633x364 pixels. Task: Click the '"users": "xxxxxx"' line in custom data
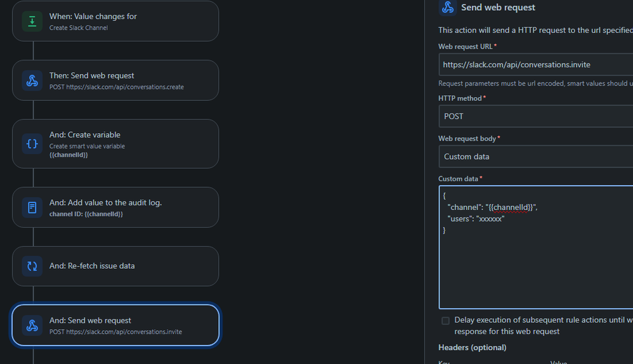coord(476,219)
